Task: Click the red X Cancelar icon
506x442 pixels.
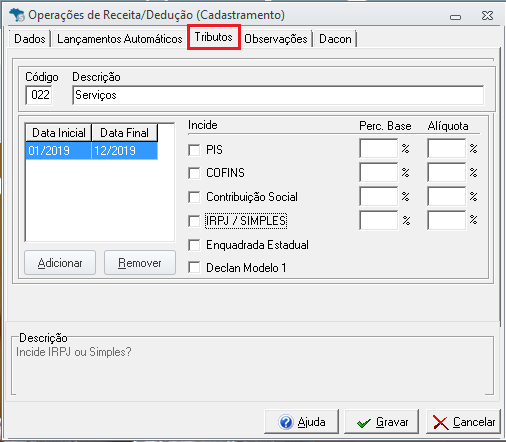Action: pos(441,422)
